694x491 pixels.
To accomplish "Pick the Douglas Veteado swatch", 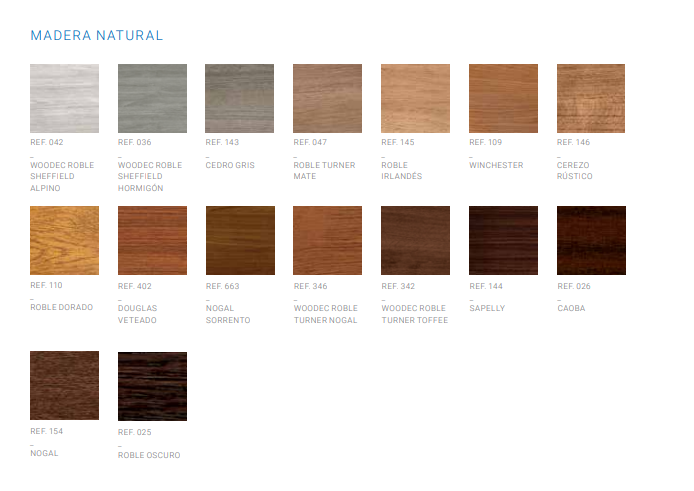I will (152, 241).
